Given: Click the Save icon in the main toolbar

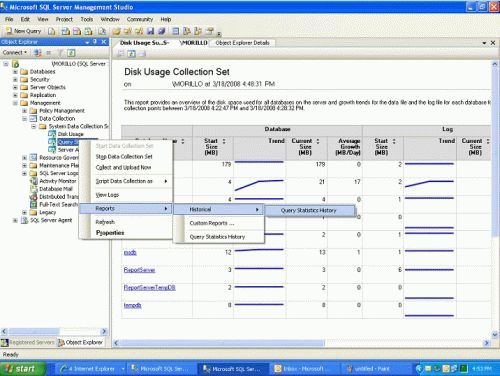Looking at the screenshot, I should tap(150, 31).
